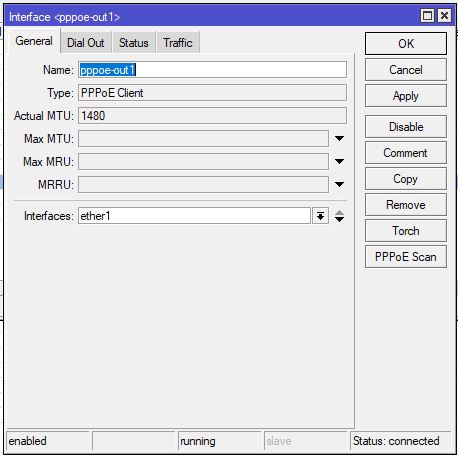This screenshot has height=458, width=458.
Task: Close the Interface pppoe-out1 window
Action: click(445, 16)
